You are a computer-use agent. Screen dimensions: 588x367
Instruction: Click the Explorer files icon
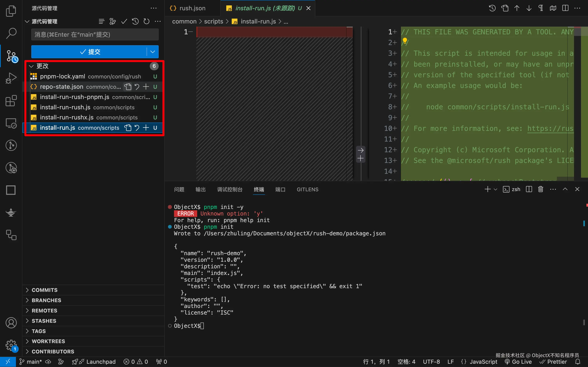(11, 11)
